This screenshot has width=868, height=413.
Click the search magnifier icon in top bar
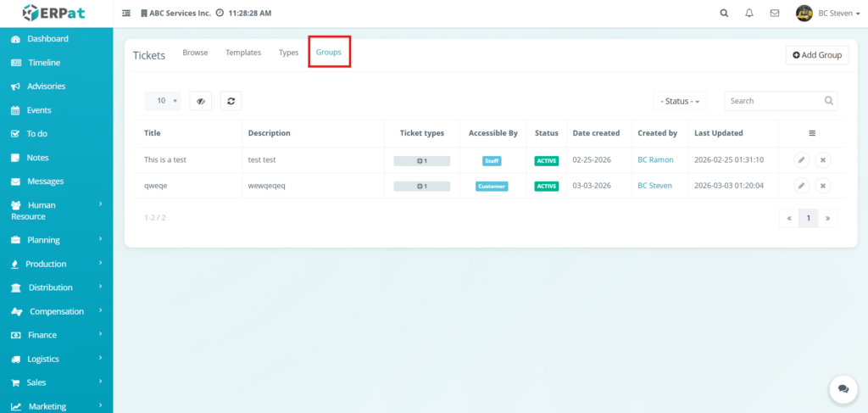723,14
